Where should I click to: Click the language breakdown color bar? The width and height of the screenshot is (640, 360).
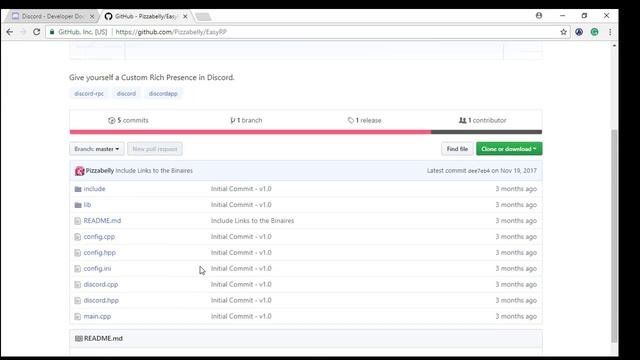[306, 132]
